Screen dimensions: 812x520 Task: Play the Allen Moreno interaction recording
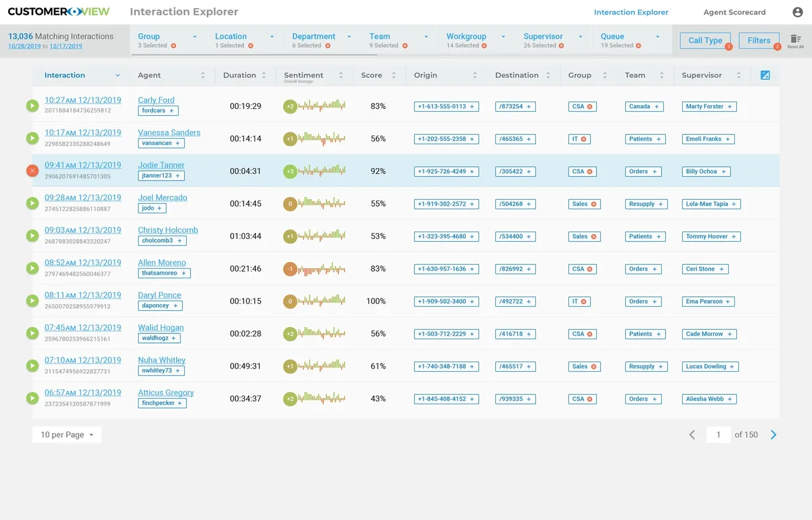[32, 268]
